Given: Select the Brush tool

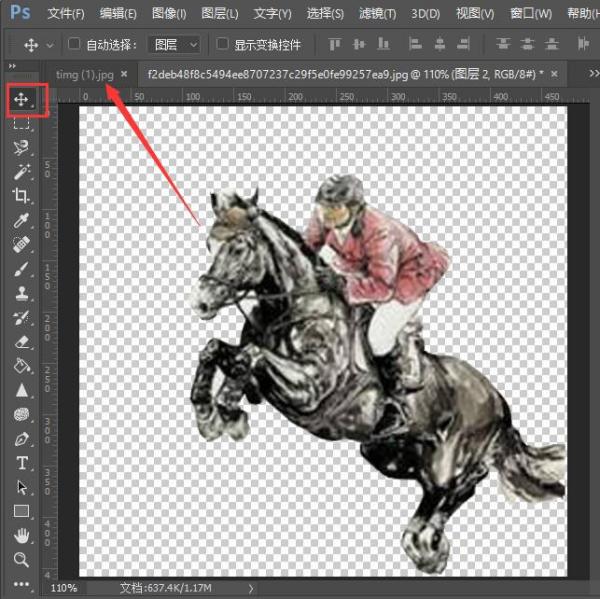Looking at the screenshot, I should [21, 269].
